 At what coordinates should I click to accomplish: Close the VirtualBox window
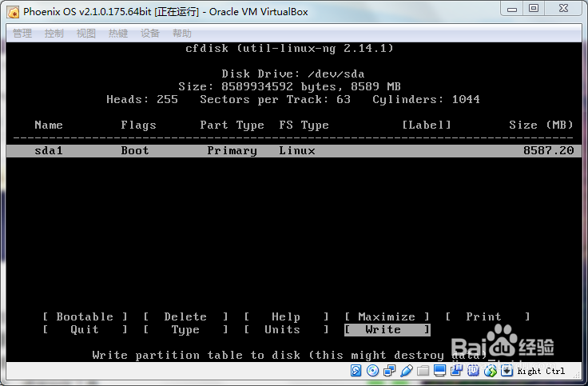(x=563, y=9)
